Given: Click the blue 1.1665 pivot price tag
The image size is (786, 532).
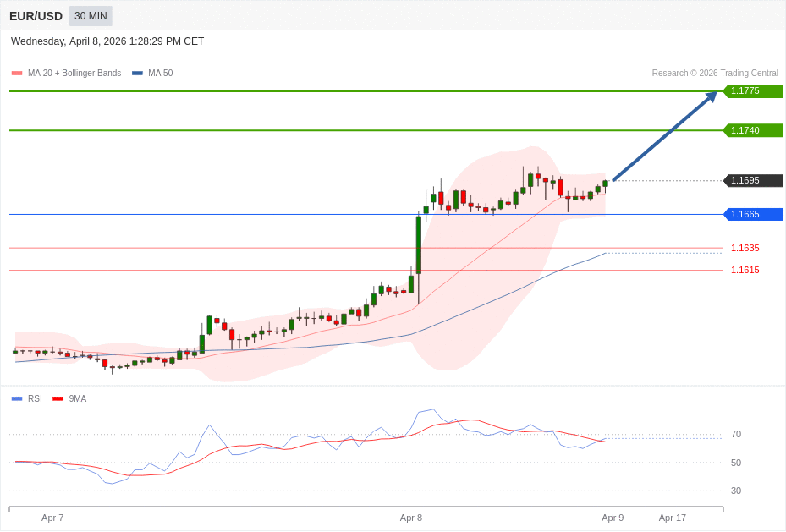Looking at the screenshot, I should (x=753, y=215).
